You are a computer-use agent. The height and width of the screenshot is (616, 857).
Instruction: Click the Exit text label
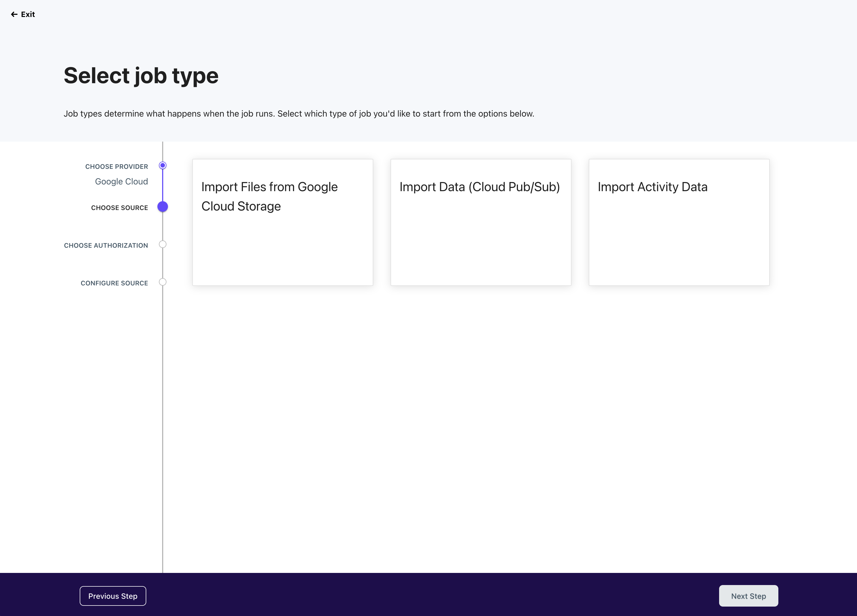28,14
